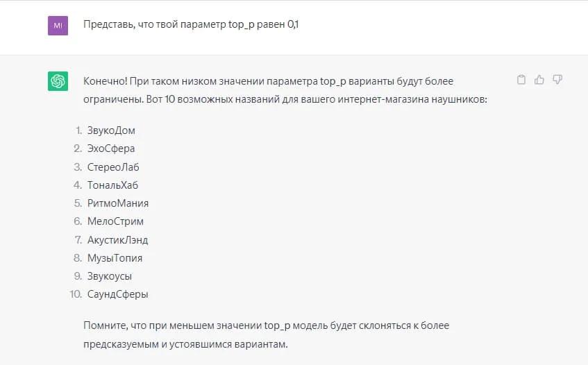Image resolution: width=588 pixels, height=365 pixels.
Task: Click the tenth item СаундСферы
Action: coord(117,294)
